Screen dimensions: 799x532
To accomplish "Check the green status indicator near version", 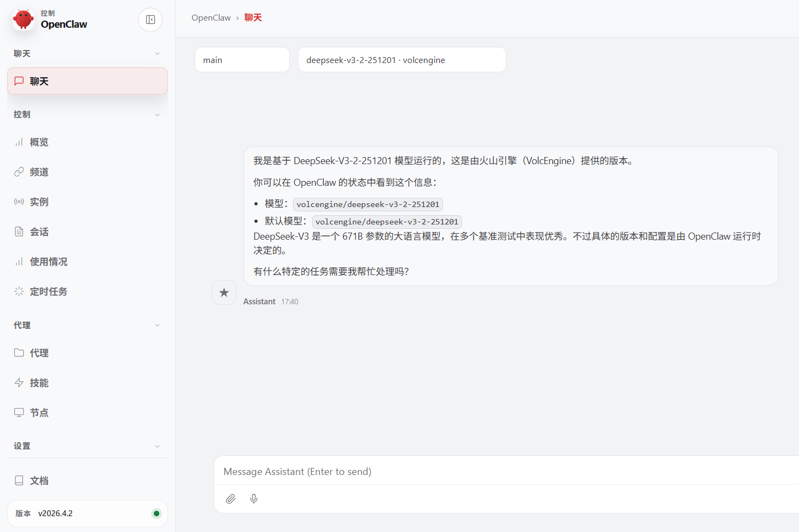I will (157, 513).
